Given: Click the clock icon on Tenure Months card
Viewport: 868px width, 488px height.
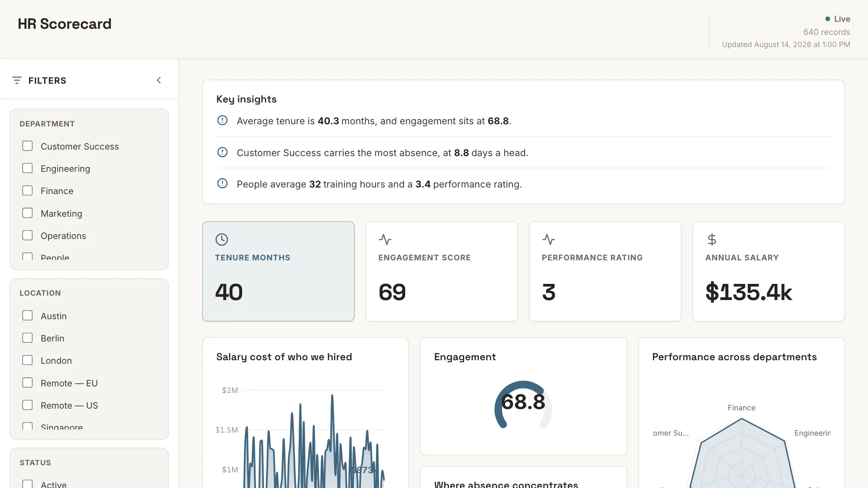Looking at the screenshot, I should (x=222, y=239).
